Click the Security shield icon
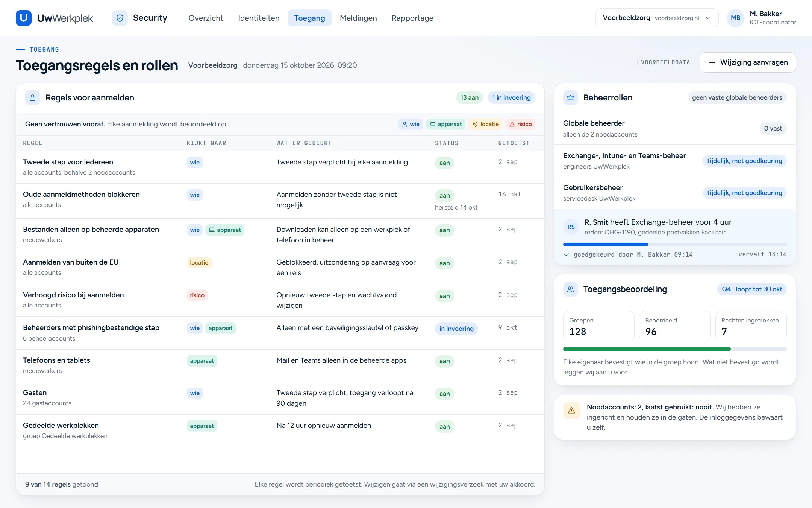The image size is (812, 508). pos(120,18)
